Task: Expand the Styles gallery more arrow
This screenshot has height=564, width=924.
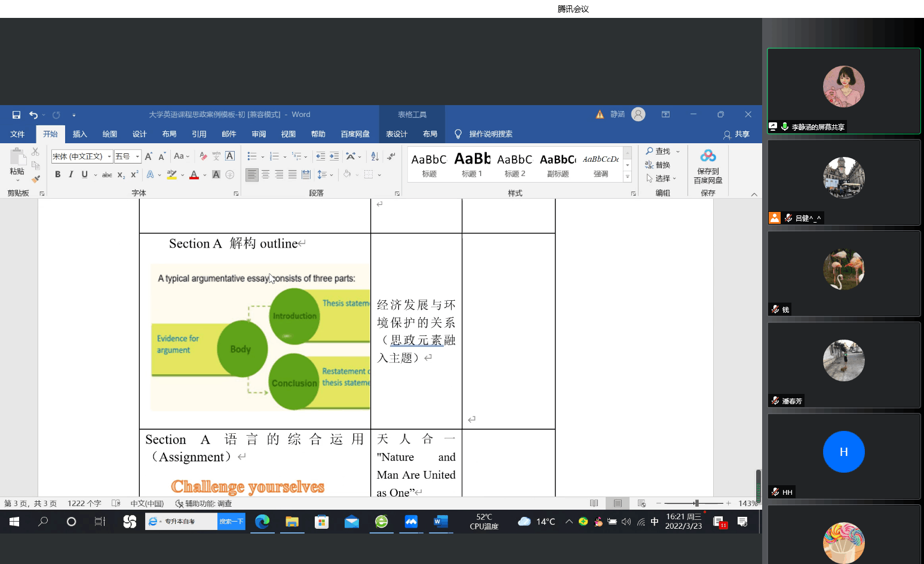Action: 627,177
